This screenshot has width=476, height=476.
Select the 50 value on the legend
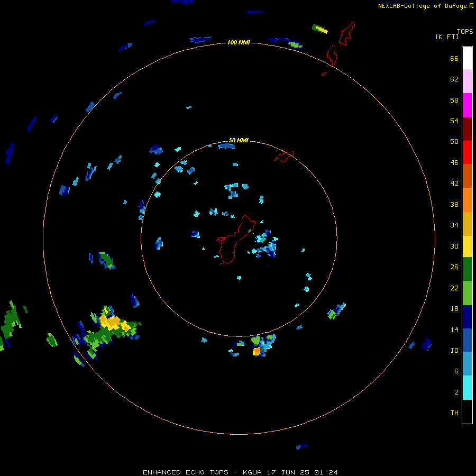pyautogui.click(x=454, y=142)
